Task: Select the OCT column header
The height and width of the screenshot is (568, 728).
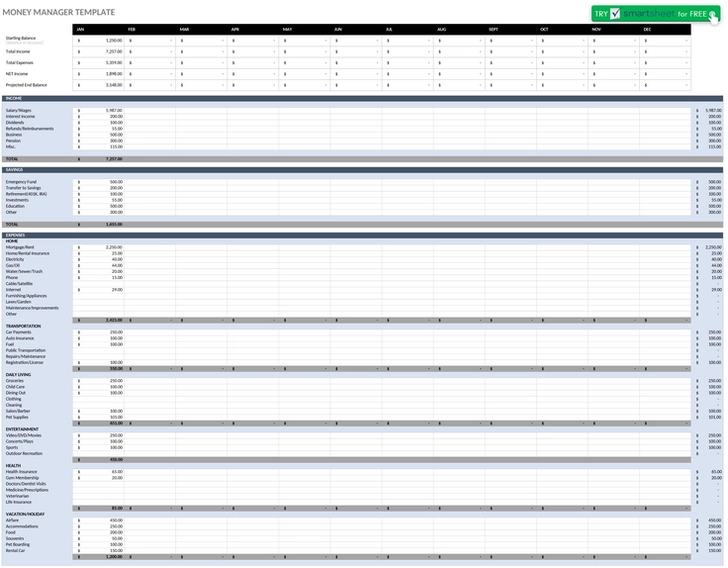Action: coord(544,30)
